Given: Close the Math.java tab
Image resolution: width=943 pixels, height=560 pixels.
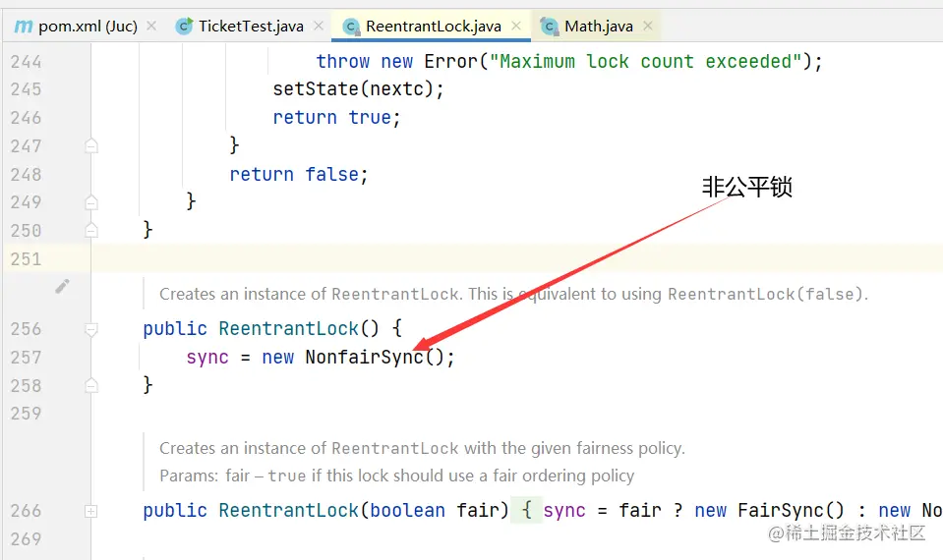Looking at the screenshot, I should click(x=648, y=26).
